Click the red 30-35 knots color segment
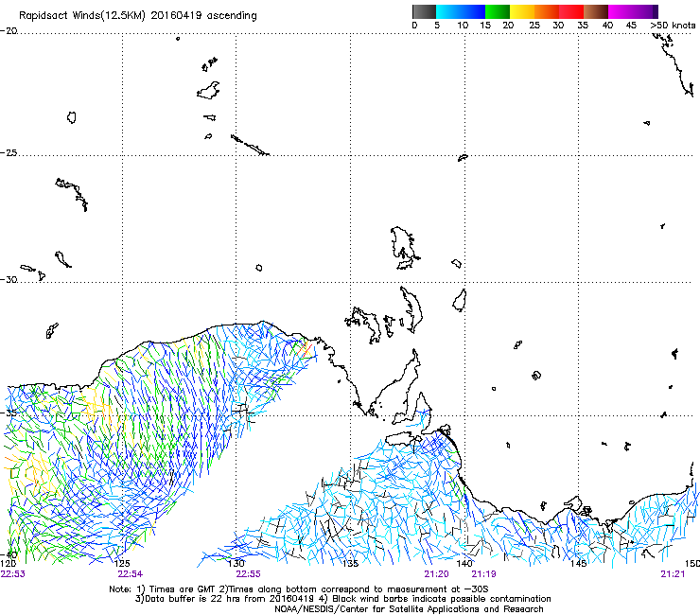 [571, 11]
